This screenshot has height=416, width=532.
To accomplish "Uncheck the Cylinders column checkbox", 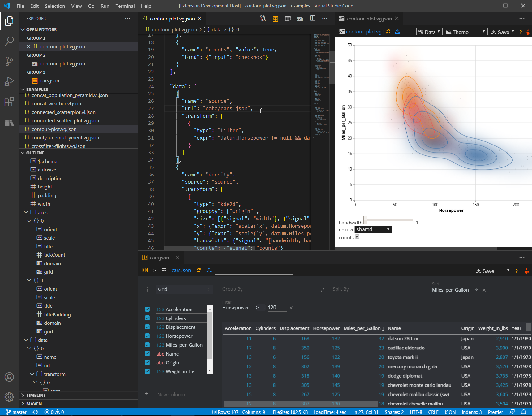I will click(147, 318).
